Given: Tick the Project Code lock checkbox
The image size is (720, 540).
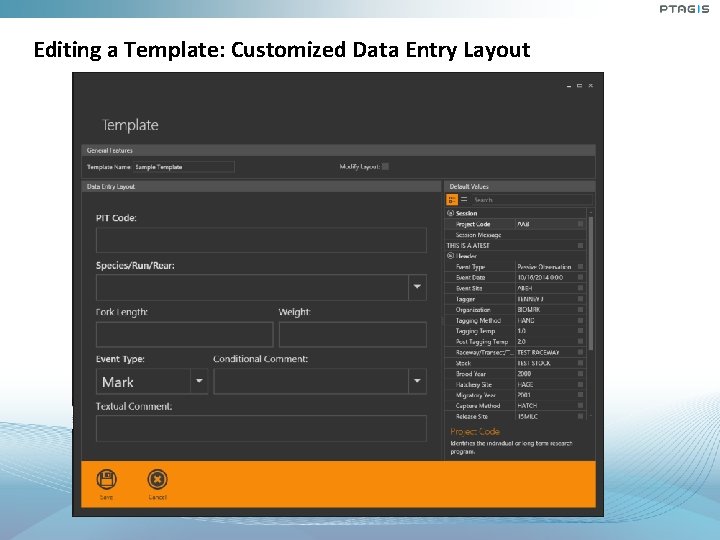Looking at the screenshot, I should pos(580,224).
